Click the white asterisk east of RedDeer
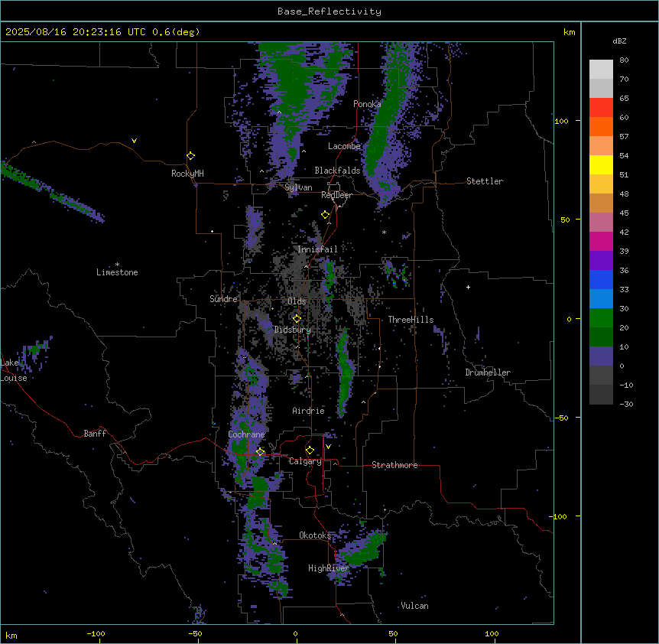 coord(384,233)
